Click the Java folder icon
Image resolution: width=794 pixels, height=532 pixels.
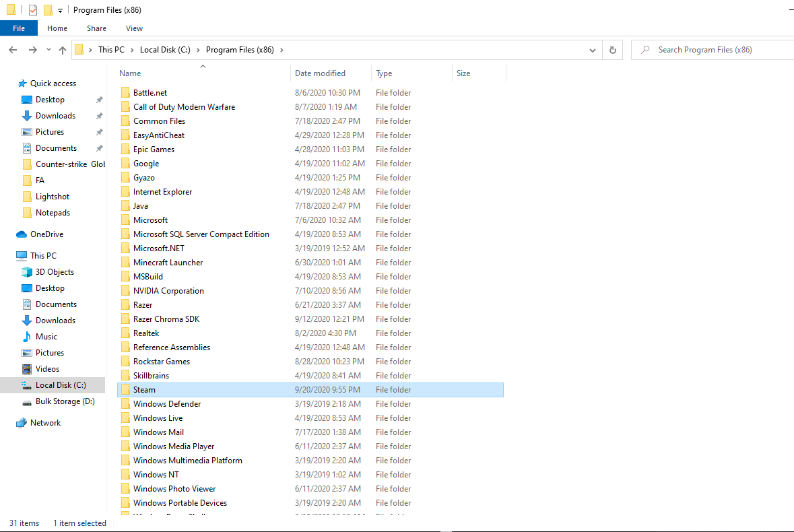point(125,206)
